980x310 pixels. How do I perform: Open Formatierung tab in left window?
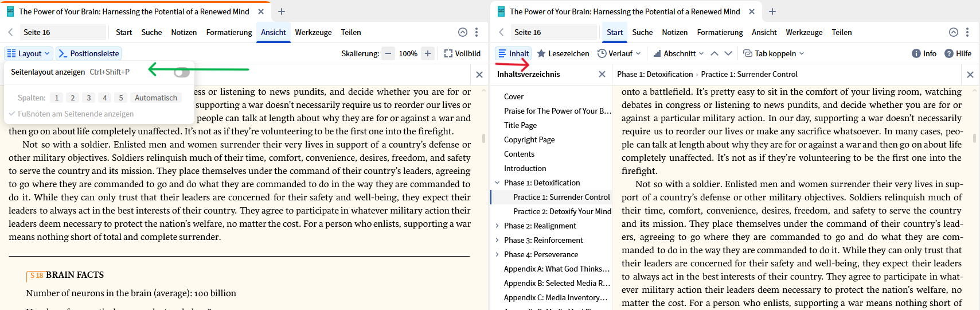pos(229,32)
